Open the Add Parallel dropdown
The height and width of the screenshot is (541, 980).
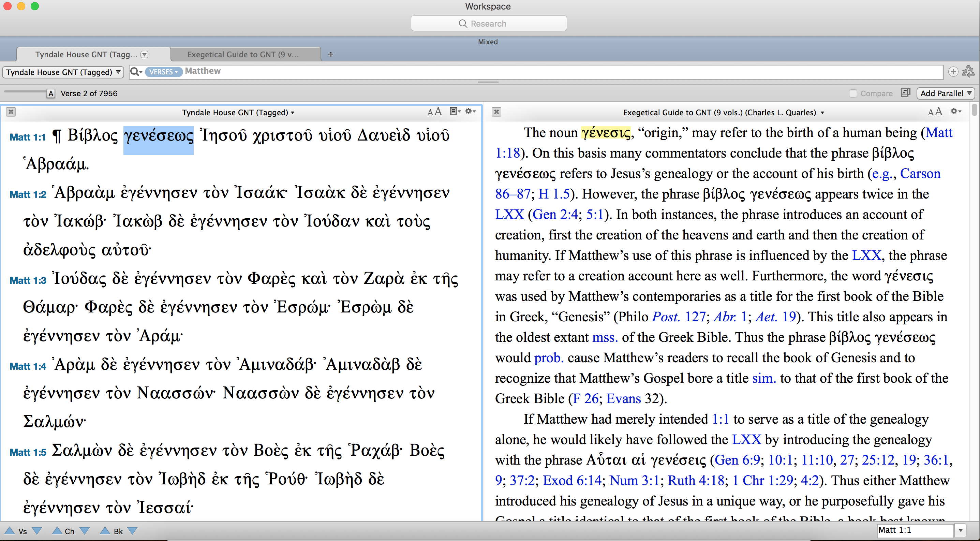[945, 93]
